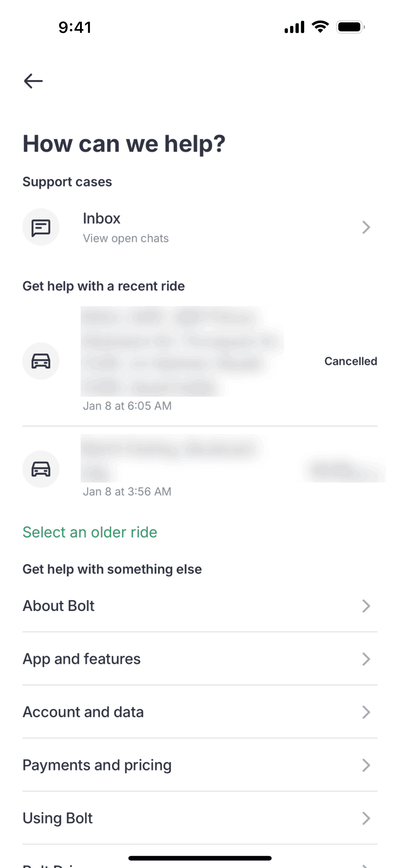Tap the Inbox chat bubble icon
This screenshot has width=400, height=868.
click(x=41, y=227)
